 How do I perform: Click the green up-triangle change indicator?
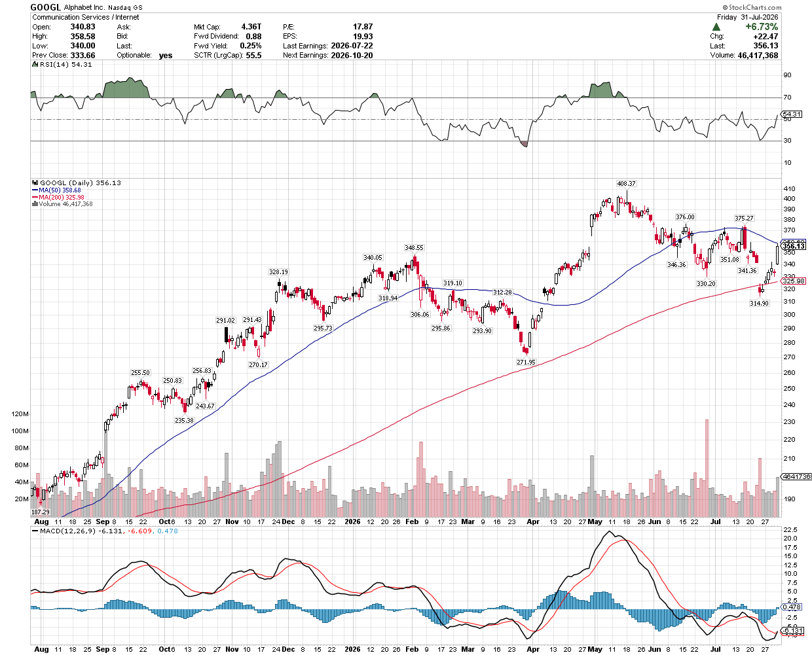(x=716, y=27)
